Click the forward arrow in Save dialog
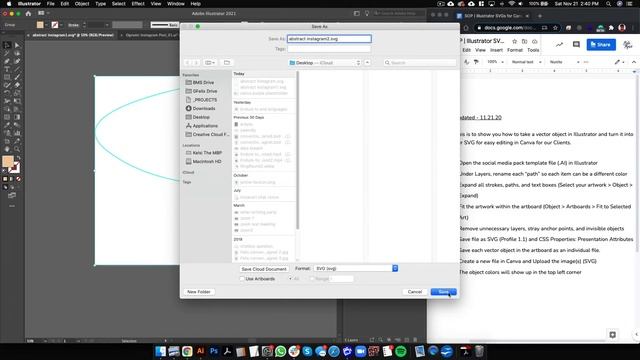 (196, 62)
